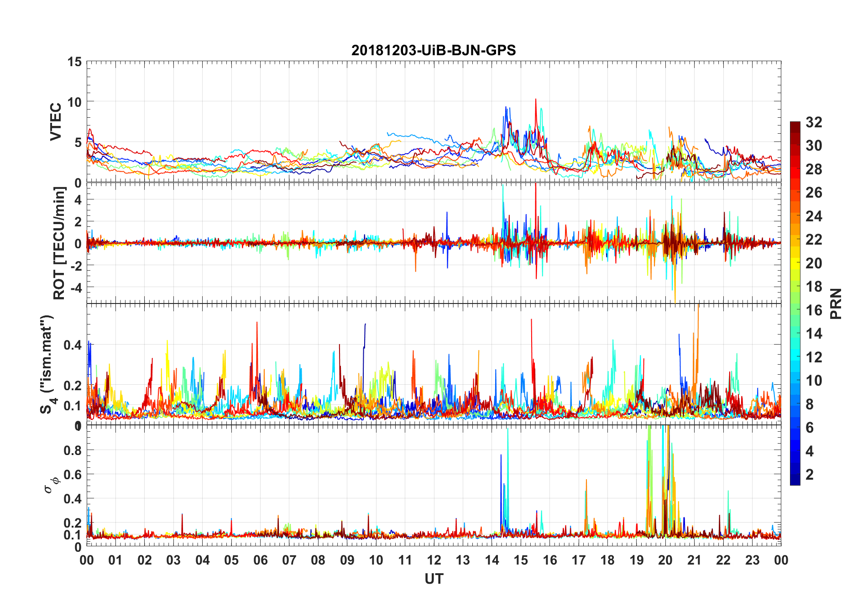The height and width of the screenshot is (607, 868).
Task: Click the VTEC tick label 15
Action: 74,62
